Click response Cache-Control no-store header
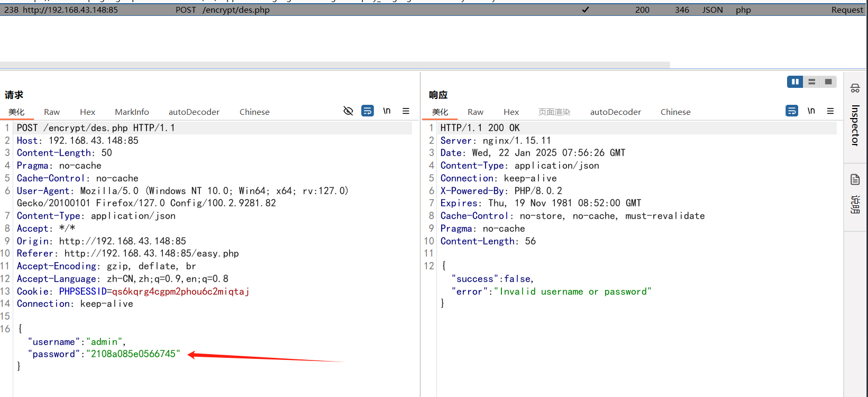Viewport: 868px width, 397px height. click(572, 216)
